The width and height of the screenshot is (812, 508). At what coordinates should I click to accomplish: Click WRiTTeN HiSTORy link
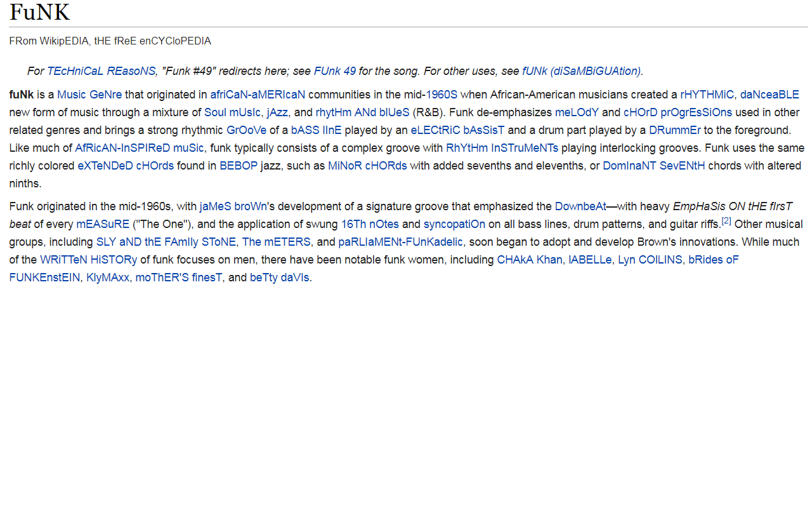pyautogui.click(x=88, y=260)
